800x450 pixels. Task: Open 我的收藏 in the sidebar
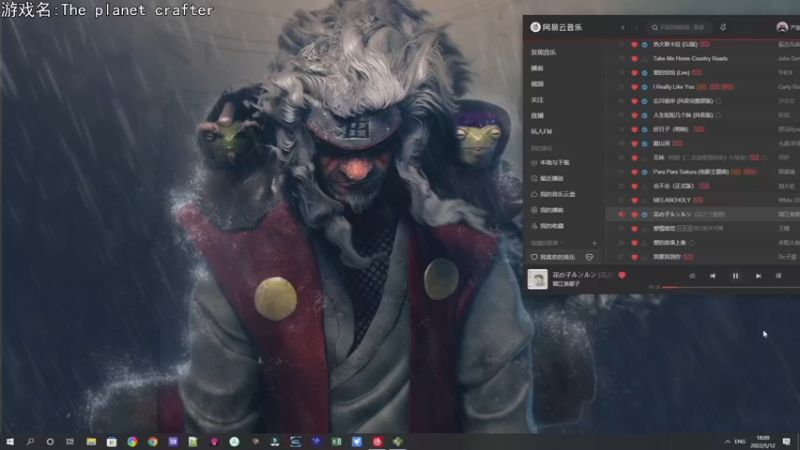(547, 226)
